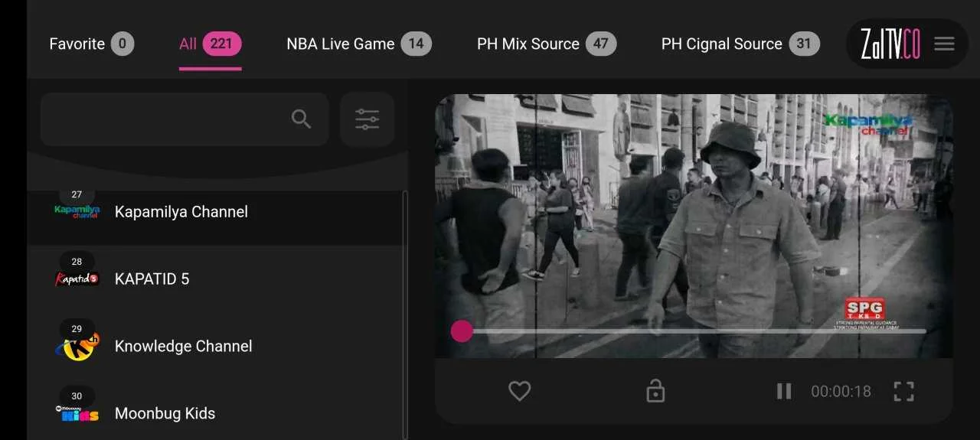980x440 pixels.
Task: Click the search magnifier icon
Action: pos(302,119)
